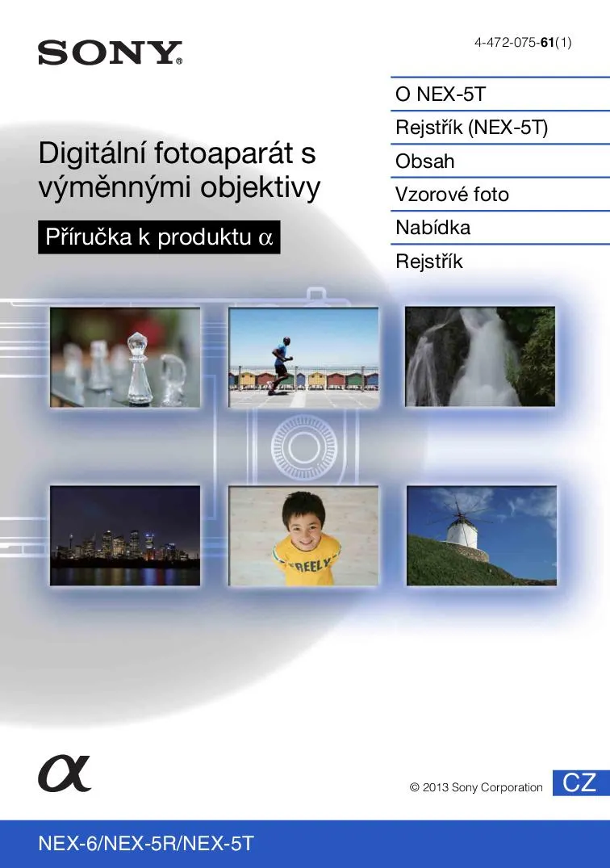Image resolution: width=610 pixels, height=868 pixels.
Task: Open the last Rejstřík link in the list
Action: point(429,262)
